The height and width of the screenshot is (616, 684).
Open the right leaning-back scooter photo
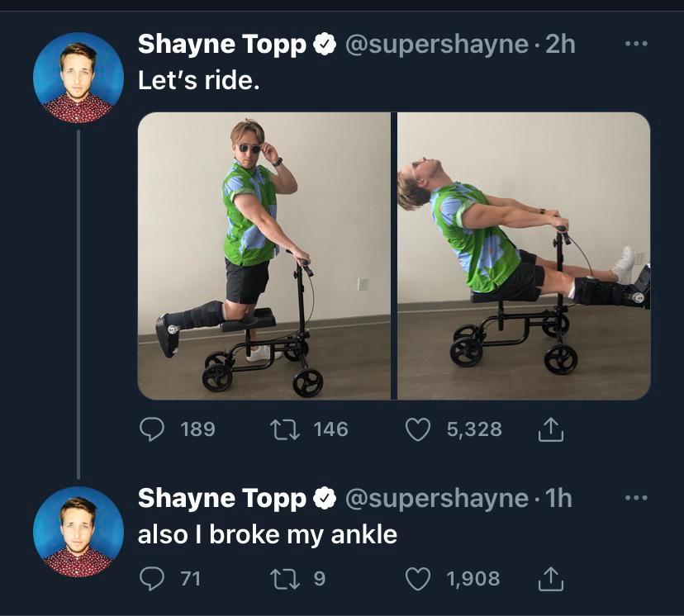(x=524, y=256)
